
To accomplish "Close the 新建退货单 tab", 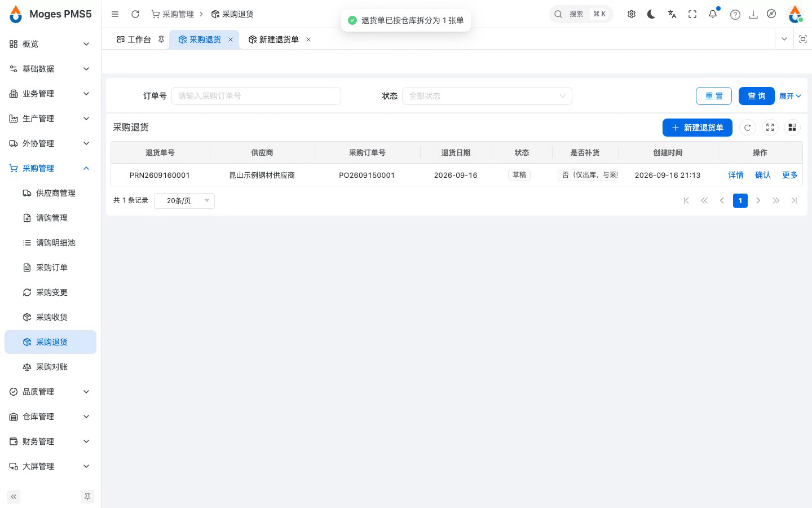I will coord(308,40).
